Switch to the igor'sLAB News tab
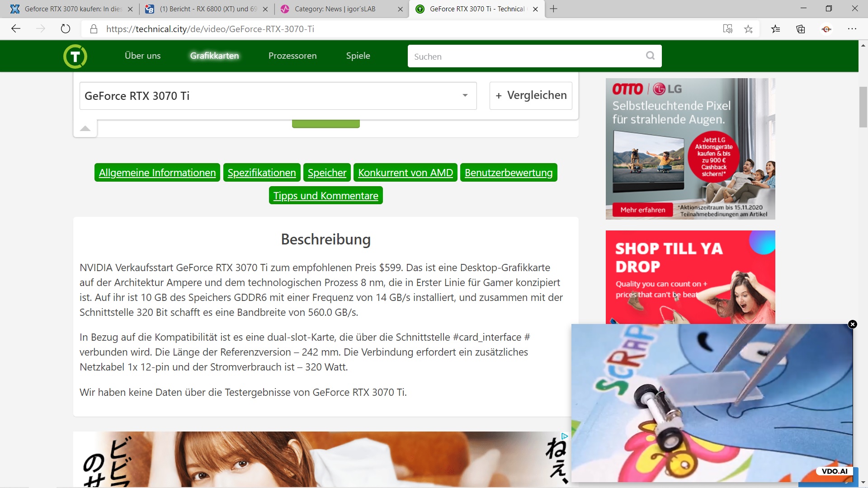This screenshot has height=488, width=868. tap(335, 9)
